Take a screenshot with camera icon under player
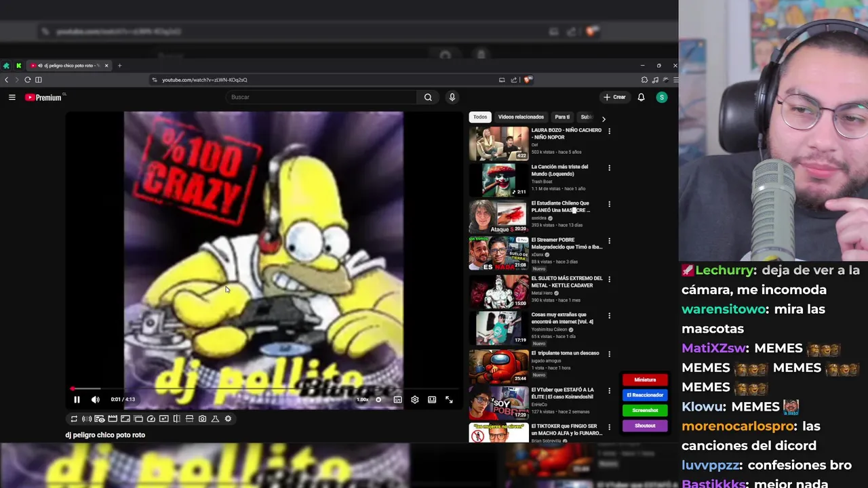 202,419
